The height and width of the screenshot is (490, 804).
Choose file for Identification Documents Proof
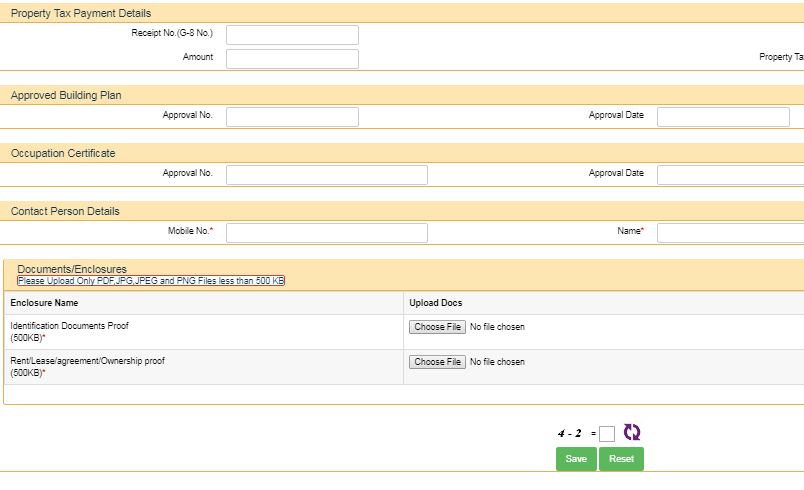click(437, 327)
